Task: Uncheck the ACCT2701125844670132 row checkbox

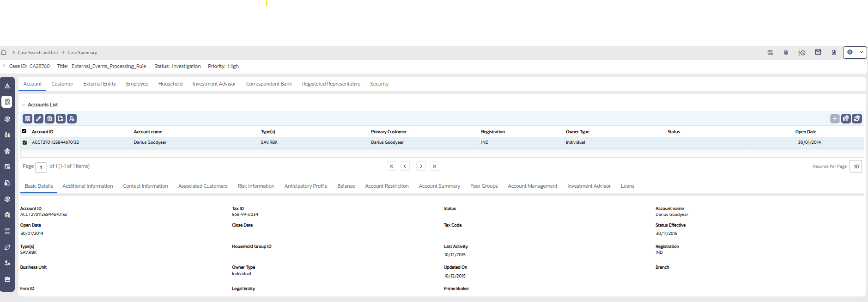Action: (x=24, y=142)
